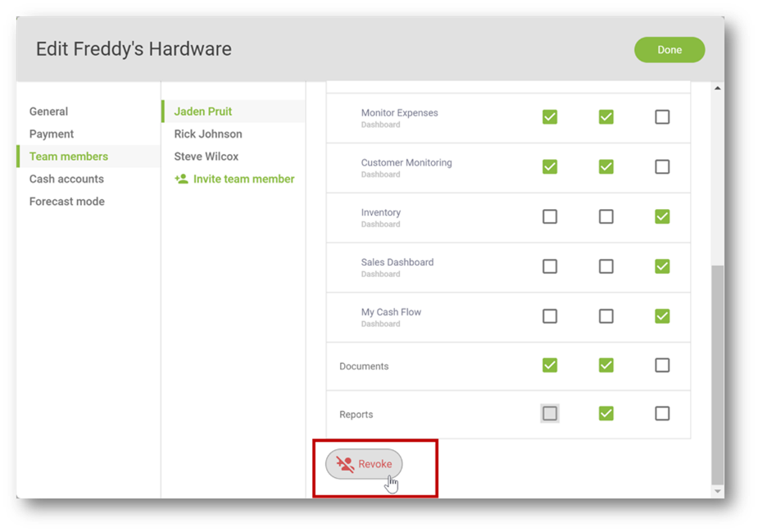Click the scrollbar down arrow
The width and height of the screenshot is (758, 532).
717,491
